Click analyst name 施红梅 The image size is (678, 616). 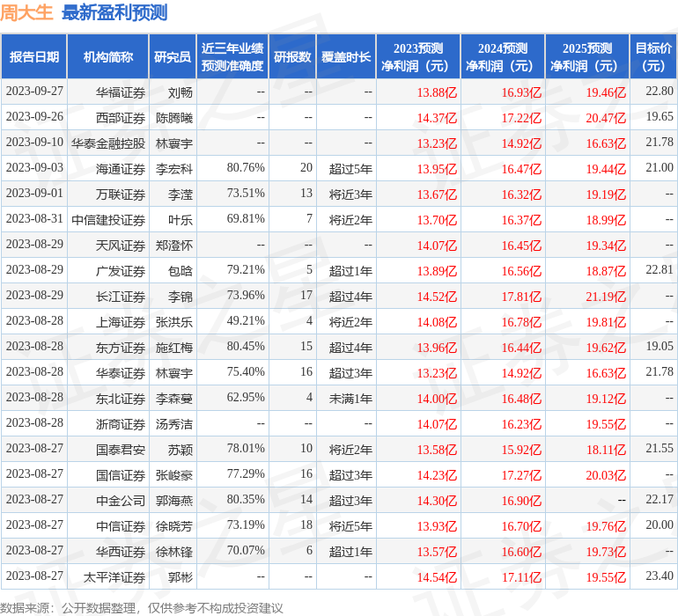point(173,348)
